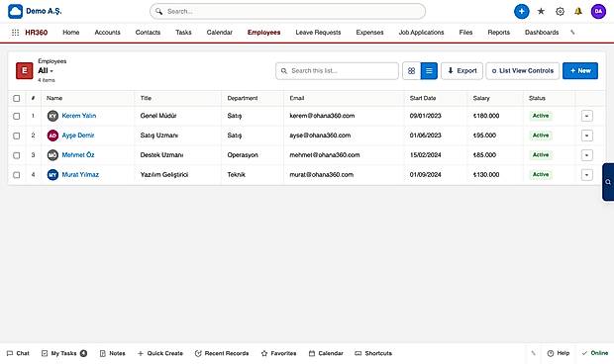Click the red Employees E icon
Screen dimensions: 614x364
tap(25, 71)
